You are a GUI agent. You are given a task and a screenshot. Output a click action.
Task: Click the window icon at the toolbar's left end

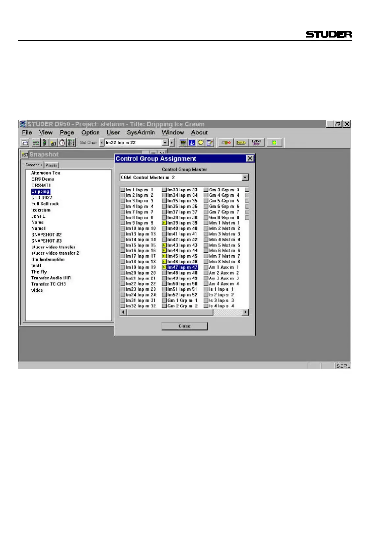(25, 143)
